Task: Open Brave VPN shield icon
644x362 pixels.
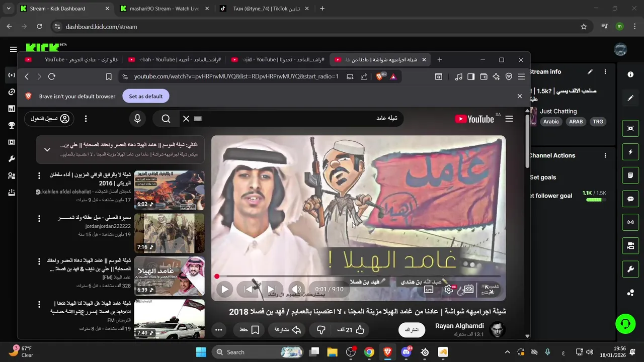Action: point(509,76)
